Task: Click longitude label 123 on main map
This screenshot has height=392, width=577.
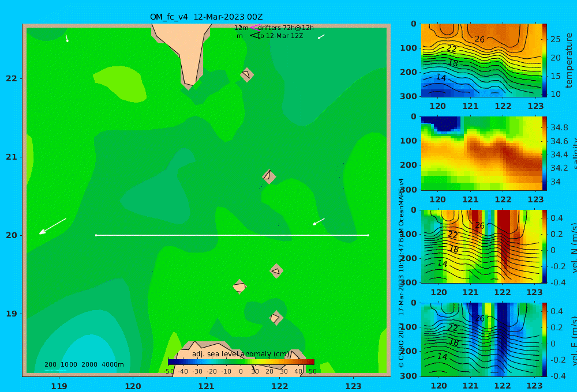Action: 353,386
